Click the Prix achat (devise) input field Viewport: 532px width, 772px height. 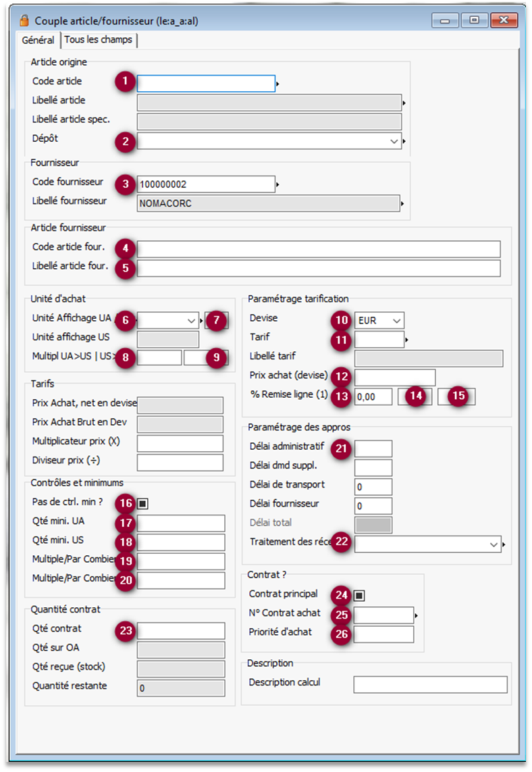(x=395, y=377)
